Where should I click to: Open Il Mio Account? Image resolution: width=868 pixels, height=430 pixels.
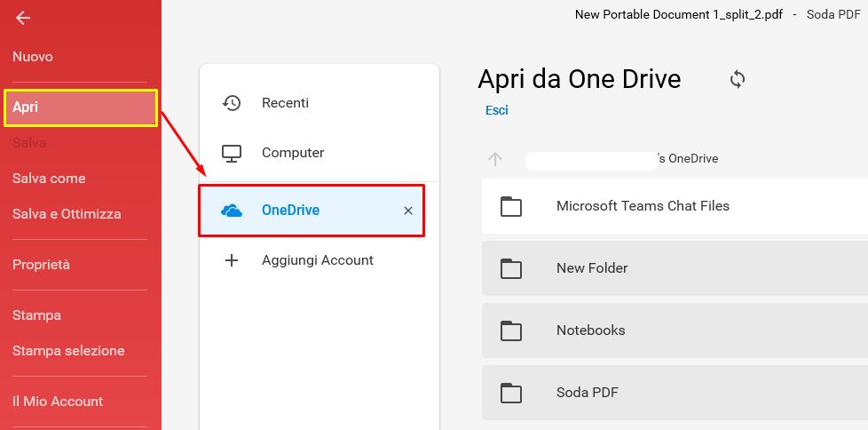[58, 402]
